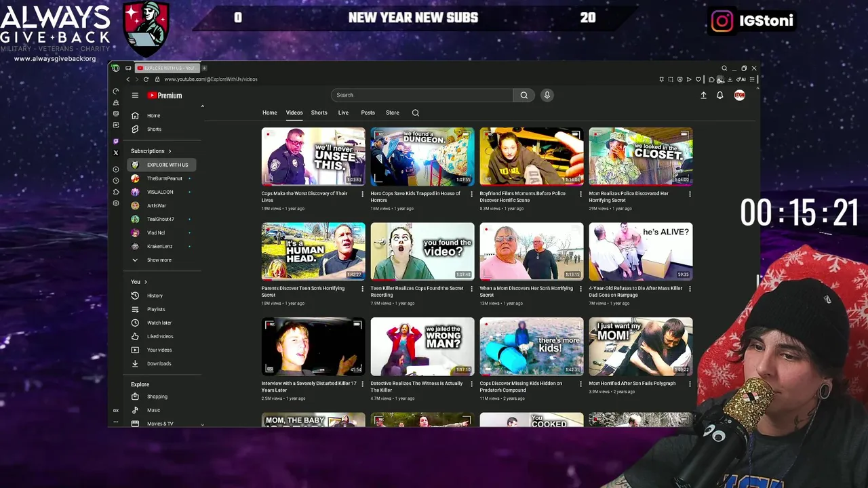This screenshot has height=488, width=868.
Task: Open 'Teen Killer Realizes Cops Found' video title
Action: point(417,291)
